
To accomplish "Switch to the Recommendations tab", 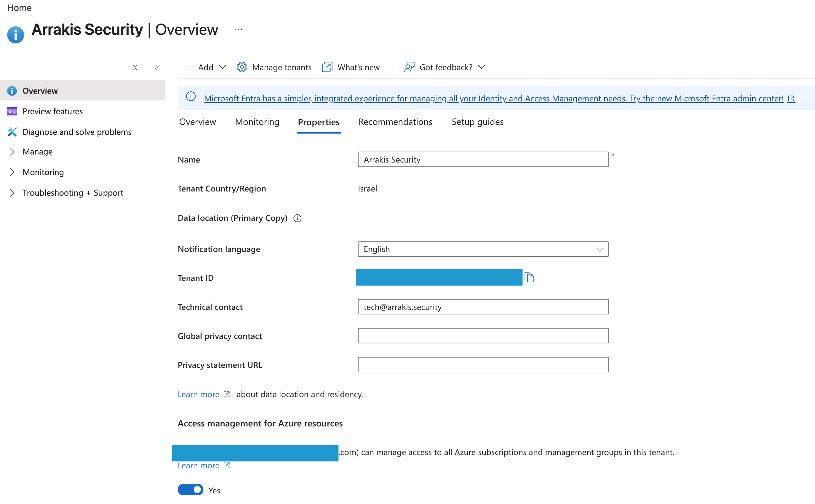I will (x=395, y=122).
